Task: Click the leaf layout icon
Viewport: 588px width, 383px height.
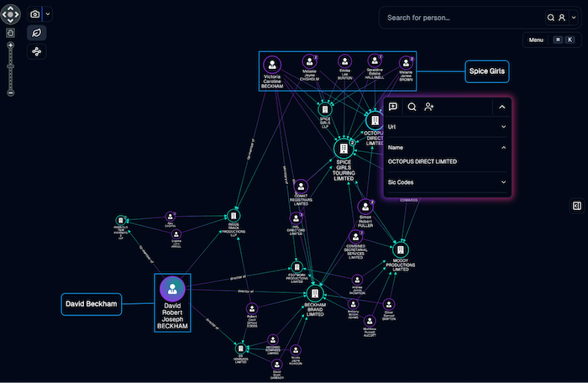Action: point(36,33)
